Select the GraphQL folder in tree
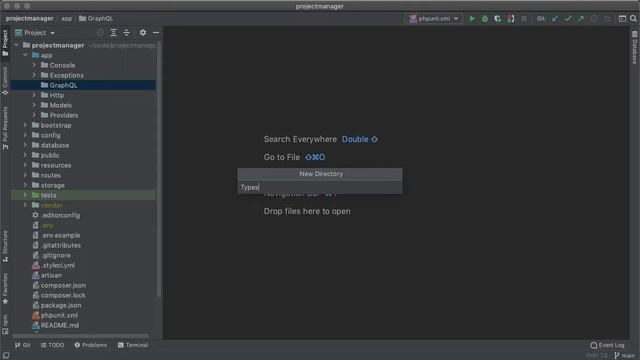Viewport: 640px width, 360px height. coord(83,85)
